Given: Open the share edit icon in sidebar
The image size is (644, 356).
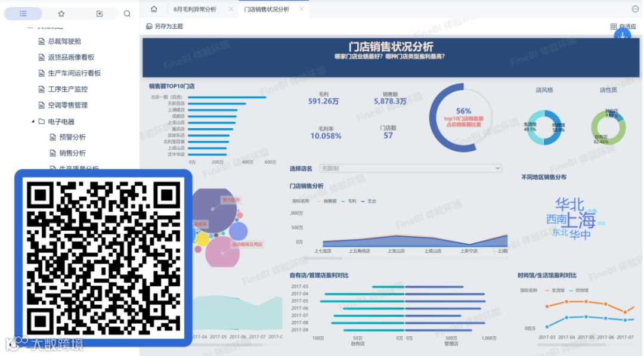Looking at the screenshot, I should 100,14.
